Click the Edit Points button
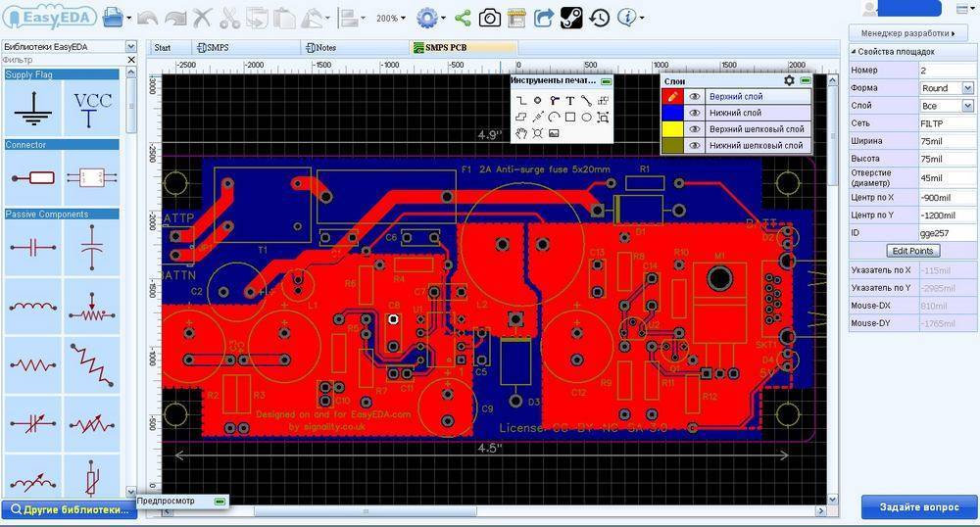Viewport: 980px width, 527px height. [913, 251]
